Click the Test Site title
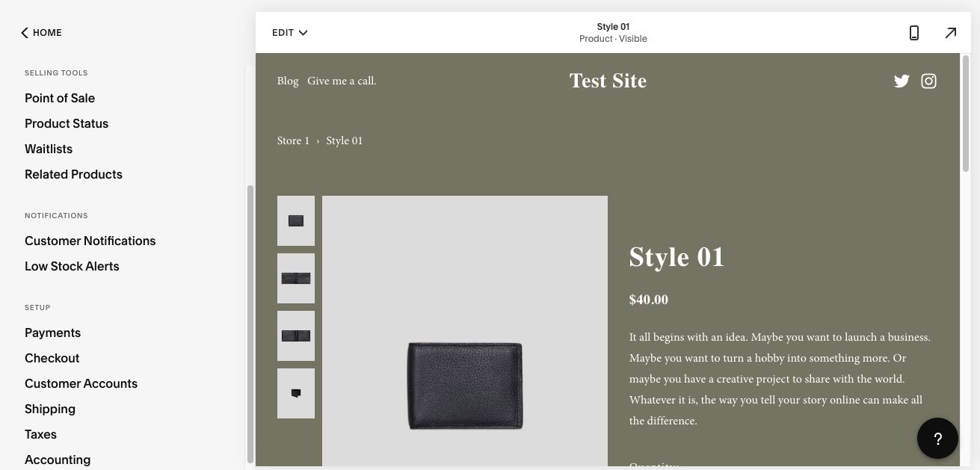The width and height of the screenshot is (980, 470). (608, 81)
